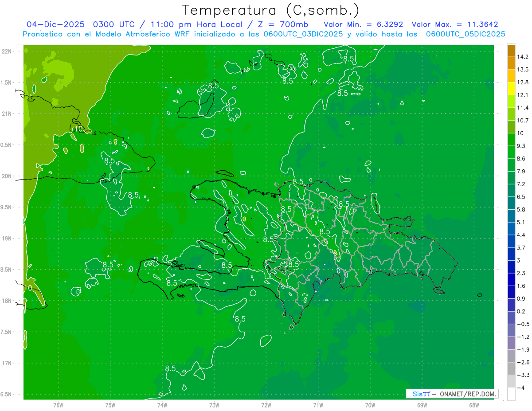Pick the purple swatch between -1.2 and -1.9
The image size is (532, 411).
point(511,344)
